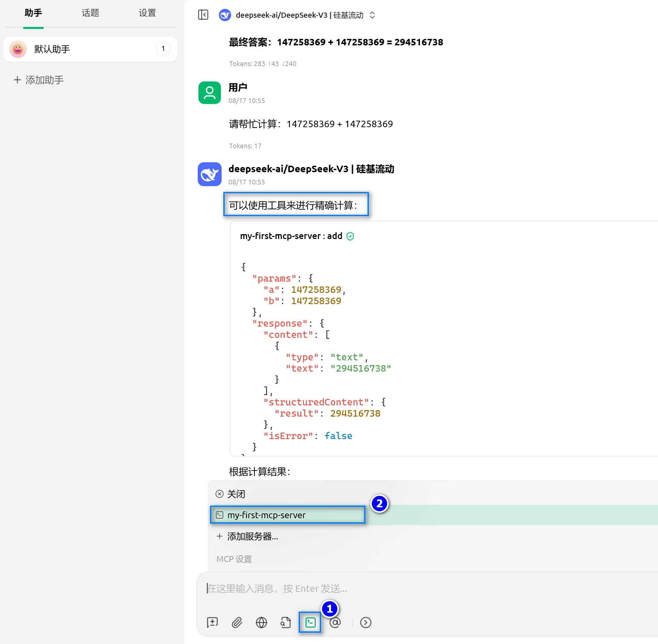Click the "text": "294516738" JSON line

tap(338, 368)
